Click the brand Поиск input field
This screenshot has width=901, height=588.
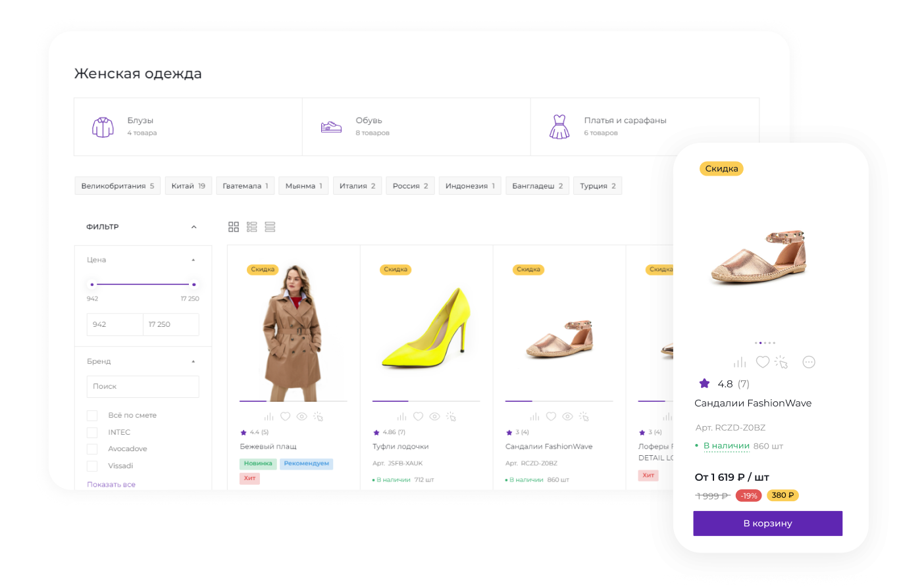[143, 387]
